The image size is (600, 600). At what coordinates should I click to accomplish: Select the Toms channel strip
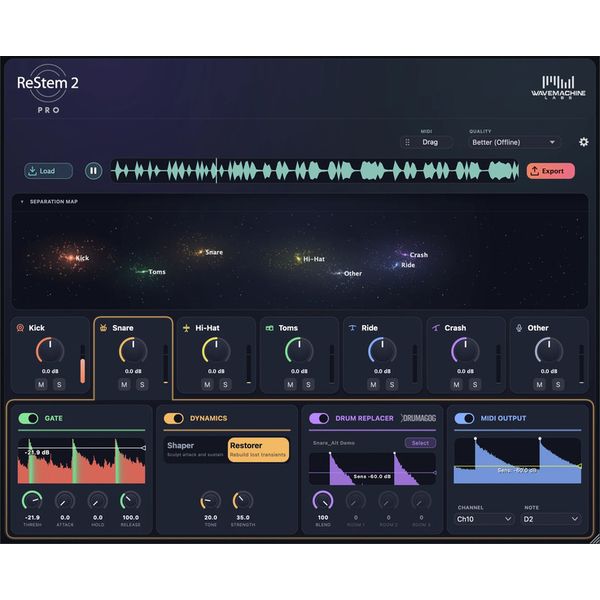coord(299,355)
